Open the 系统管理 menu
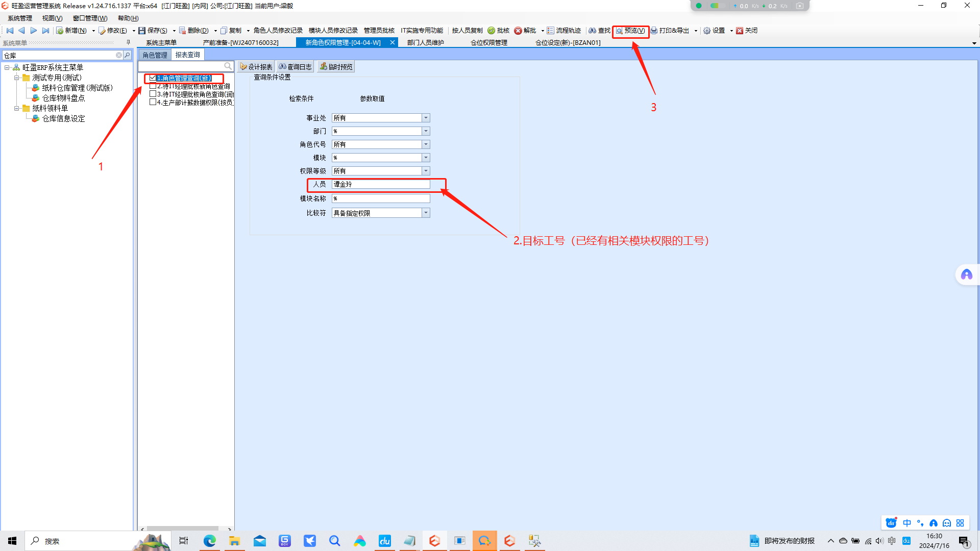Screen dimensions: 980x551 point(20,18)
